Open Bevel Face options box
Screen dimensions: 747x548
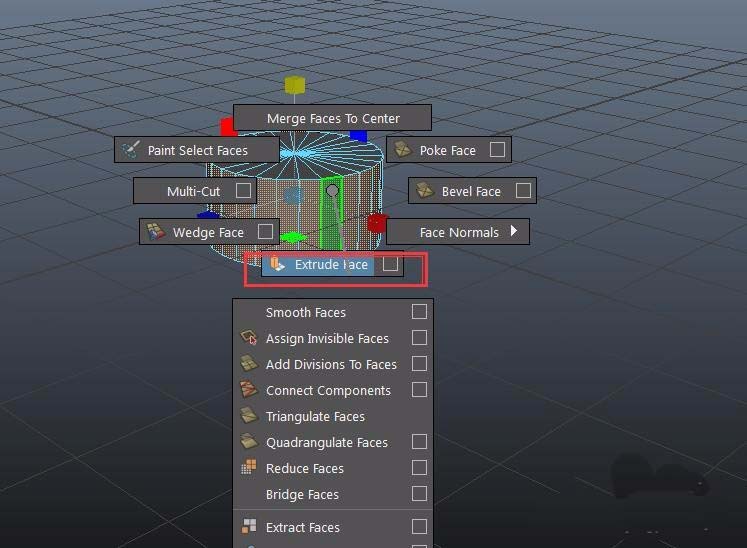(523, 191)
